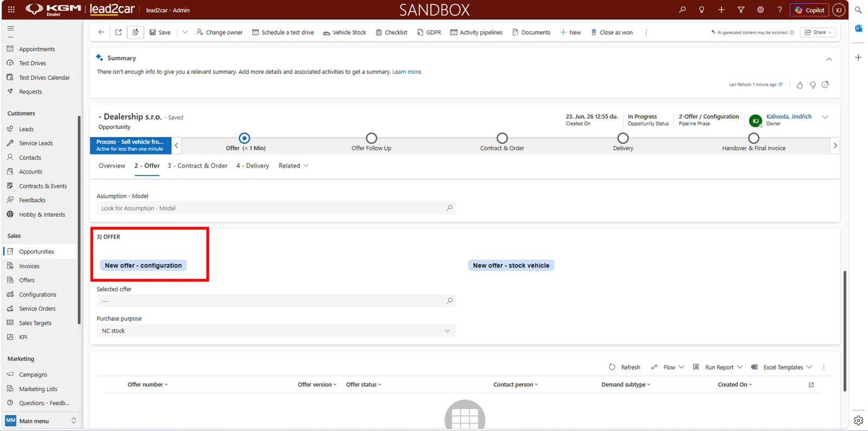Open Offers in the Sales sidebar
This screenshot has height=431, width=868.
click(x=27, y=280)
